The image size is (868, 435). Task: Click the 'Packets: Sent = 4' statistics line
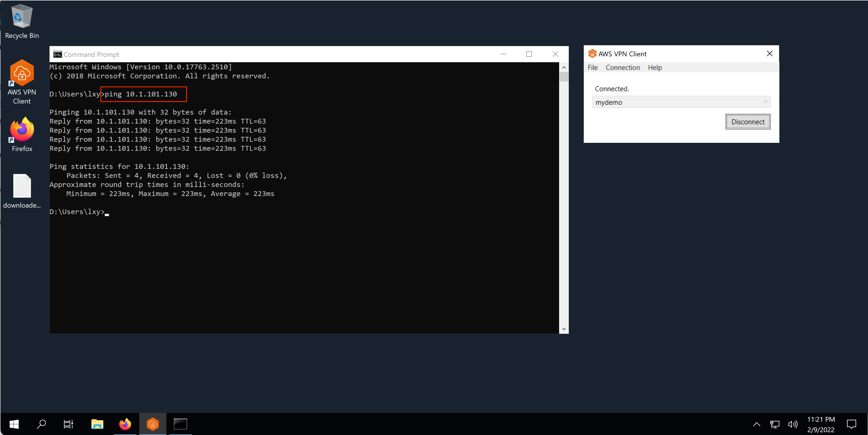tap(177, 175)
